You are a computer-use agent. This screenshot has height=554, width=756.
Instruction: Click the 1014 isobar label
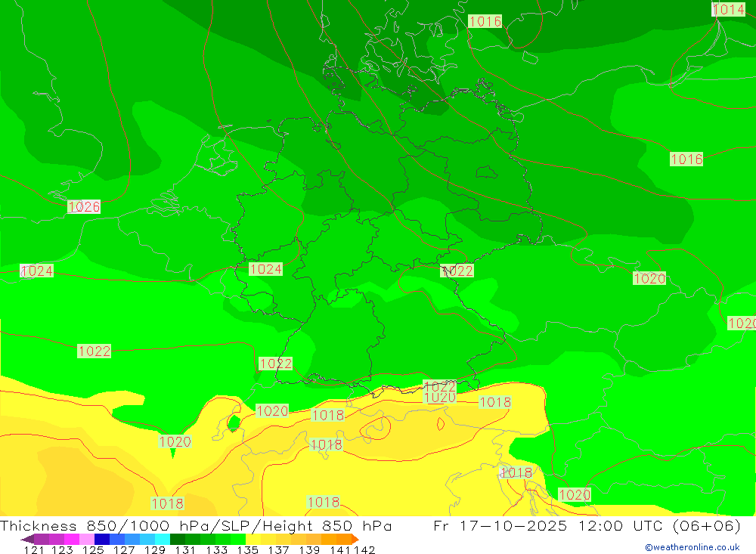click(729, 9)
